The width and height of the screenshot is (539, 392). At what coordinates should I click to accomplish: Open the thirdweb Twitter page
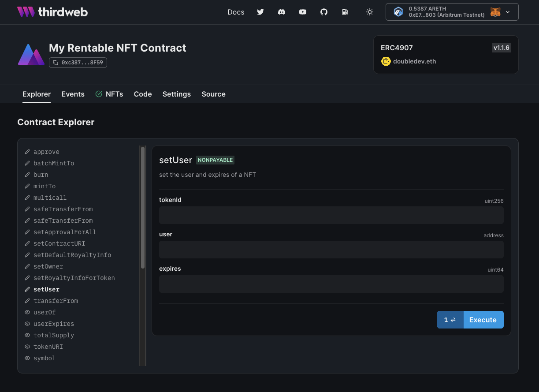coord(260,12)
